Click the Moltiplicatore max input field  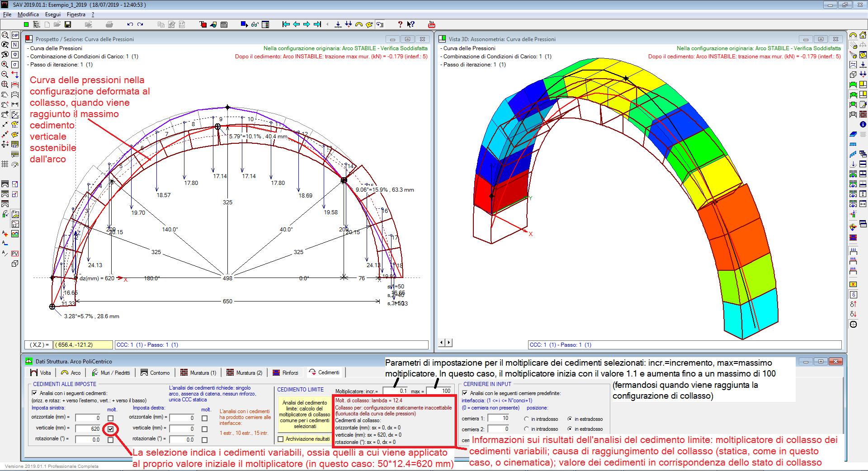point(439,391)
